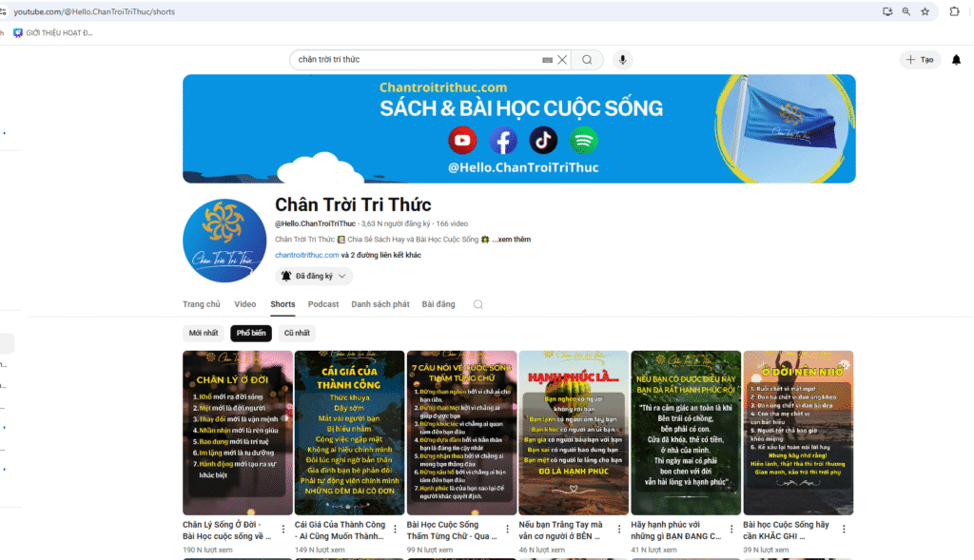Viewport: 974px width, 560px height.
Task: Open more options for Cái Giá Của Thành Công
Action: point(395,529)
